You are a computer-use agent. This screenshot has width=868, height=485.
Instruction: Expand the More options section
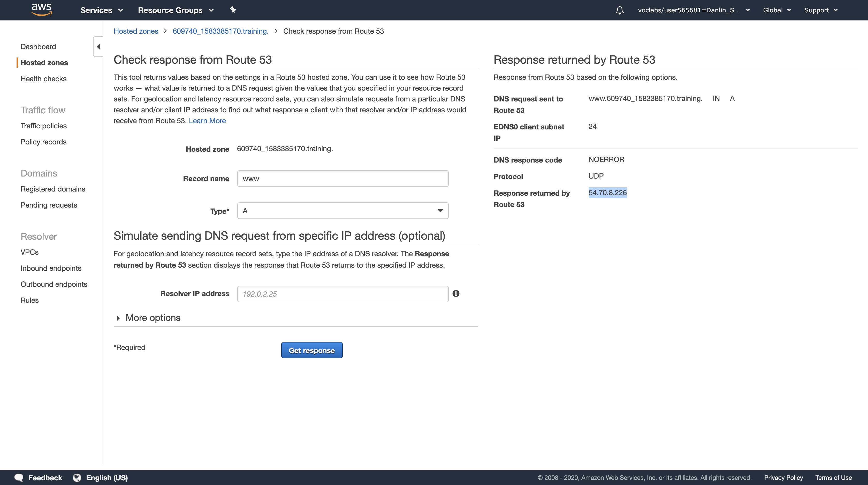pos(152,318)
